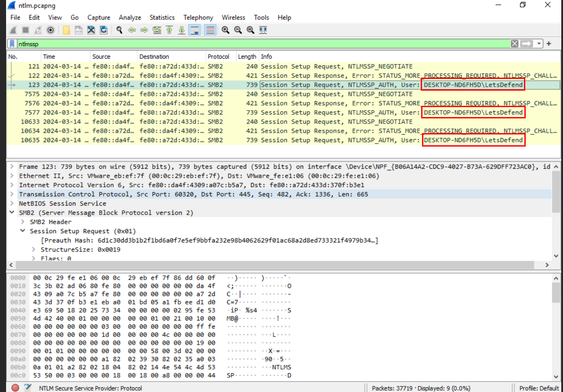
Task: Go to the first packet
Action: click(169, 30)
